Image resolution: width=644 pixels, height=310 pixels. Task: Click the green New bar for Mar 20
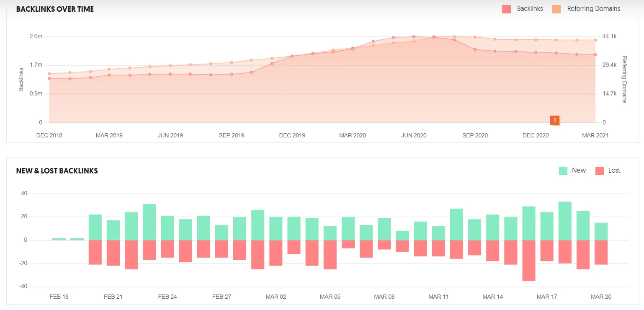tap(601, 231)
